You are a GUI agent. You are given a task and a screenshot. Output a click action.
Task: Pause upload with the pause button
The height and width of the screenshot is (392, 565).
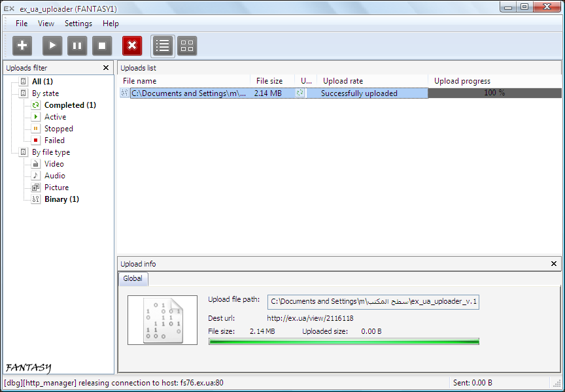pyautogui.click(x=77, y=46)
